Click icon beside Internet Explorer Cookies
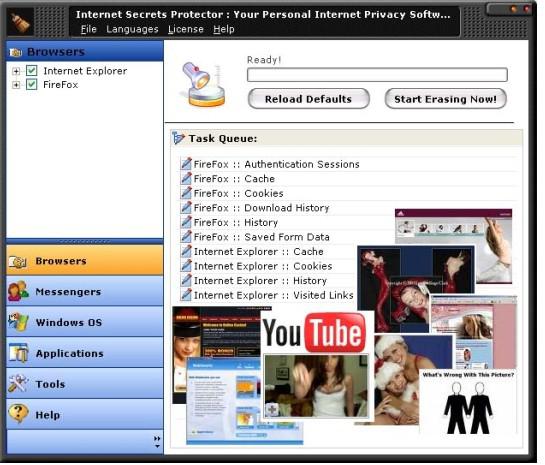Screen dimensions: 545x465 pyautogui.click(x=186, y=266)
